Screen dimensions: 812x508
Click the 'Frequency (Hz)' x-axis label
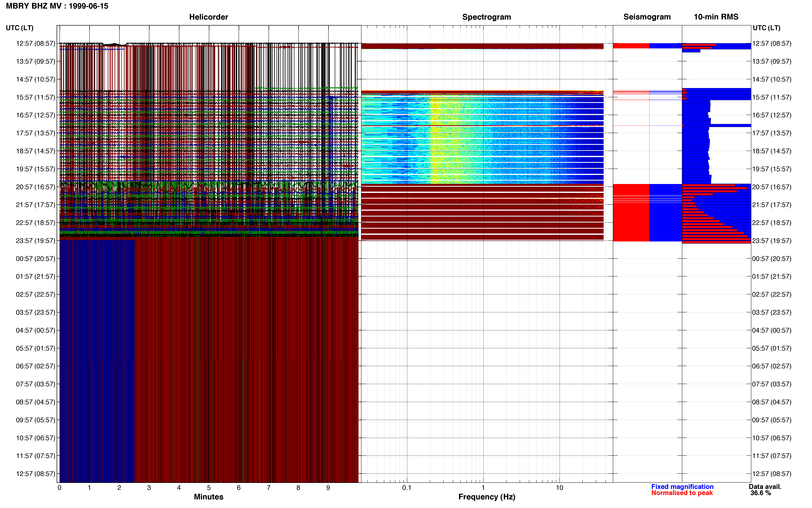[487, 497]
